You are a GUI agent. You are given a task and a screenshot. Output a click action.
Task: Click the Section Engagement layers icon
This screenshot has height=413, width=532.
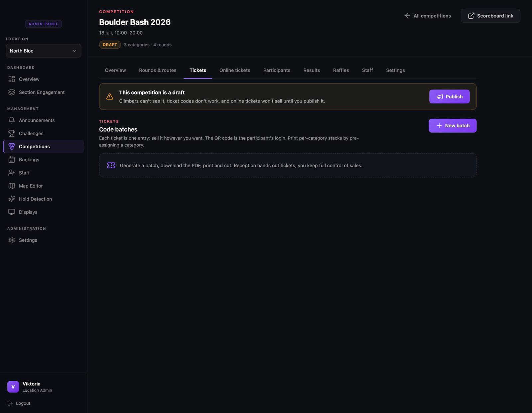(12, 92)
